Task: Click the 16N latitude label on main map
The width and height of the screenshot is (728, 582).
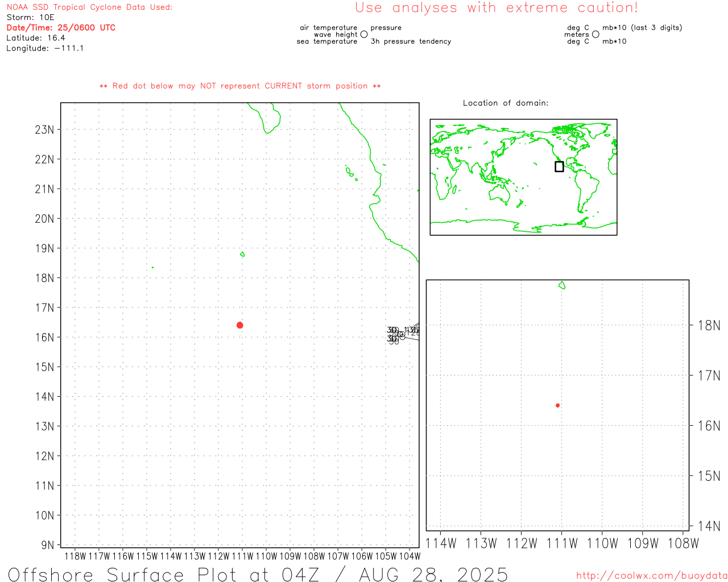Action: pos(44,338)
